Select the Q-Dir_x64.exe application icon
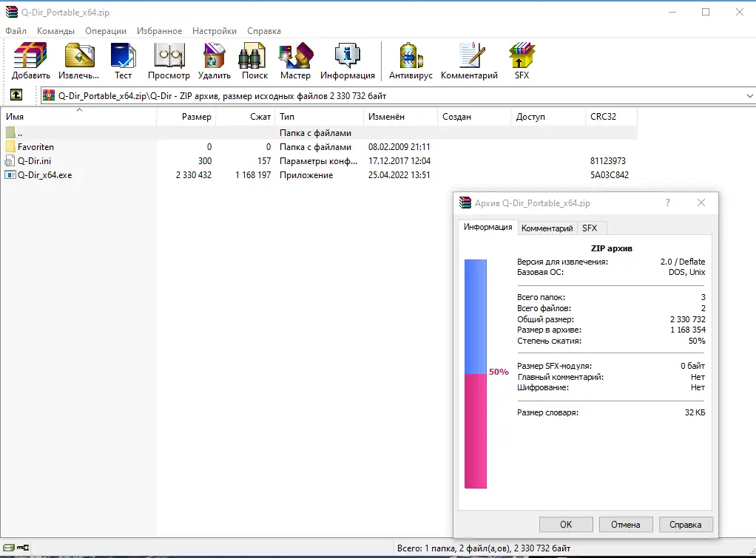 click(10, 175)
